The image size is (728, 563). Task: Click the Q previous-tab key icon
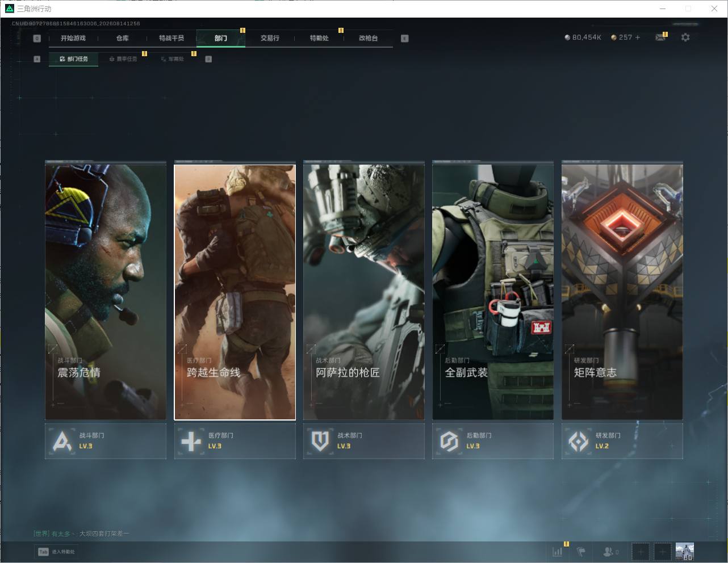tap(37, 39)
